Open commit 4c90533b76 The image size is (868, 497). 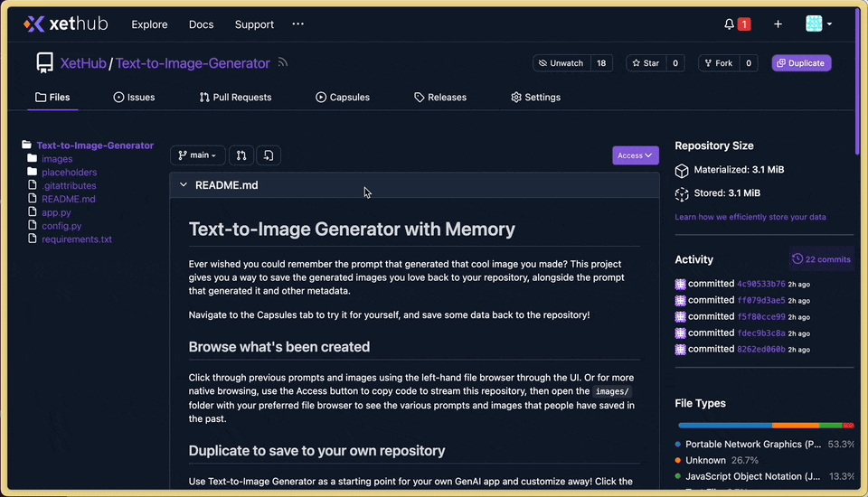pyautogui.click(x=760, y=284)
